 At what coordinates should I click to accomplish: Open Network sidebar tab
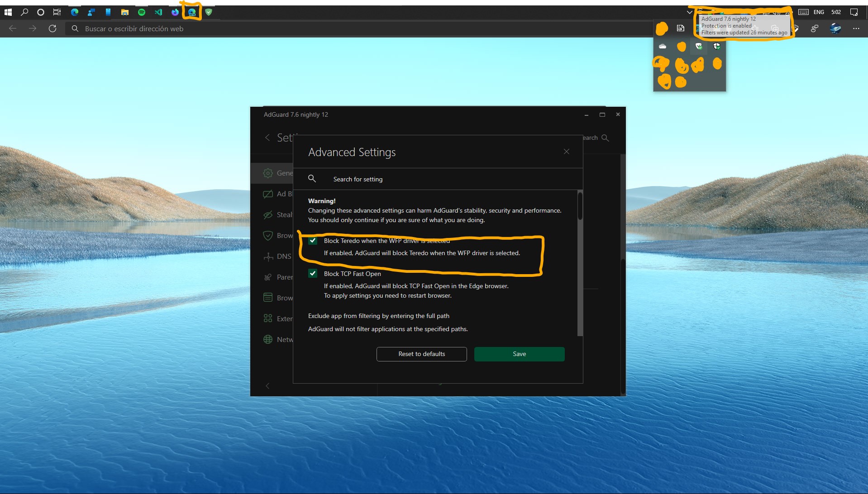272,340
